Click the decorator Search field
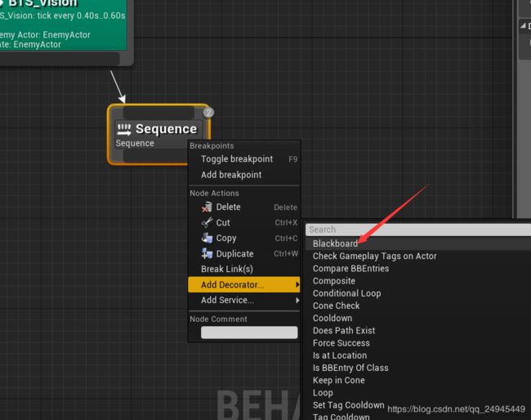This screenshot has width=531, height=420. 418,230
